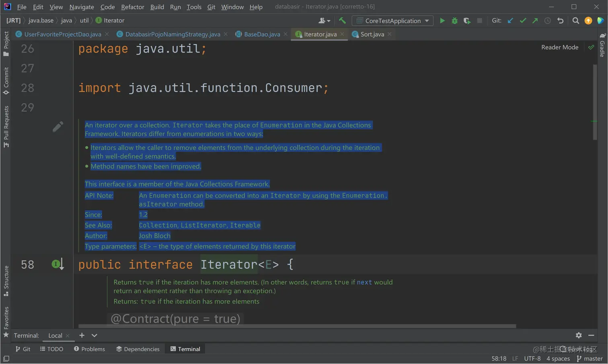The height and width of the screenshot is (364, 608).
Task: Toggle tool window bars in bottom-left corner
Action: tap(6, 358)
